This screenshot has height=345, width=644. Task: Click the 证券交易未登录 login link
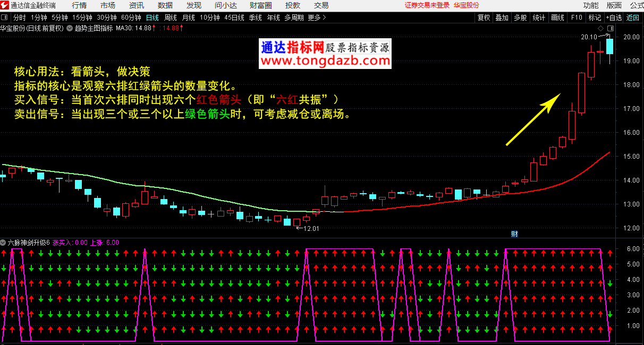coord(427,5)
